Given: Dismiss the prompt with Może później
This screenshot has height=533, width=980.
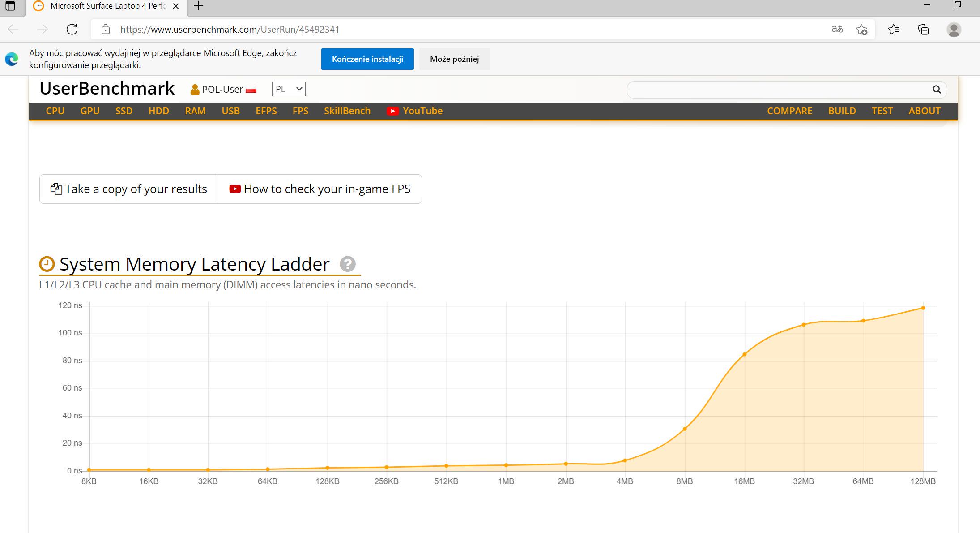Looking at the screenshot, I should pyautogui.click(x=454, y=59).
